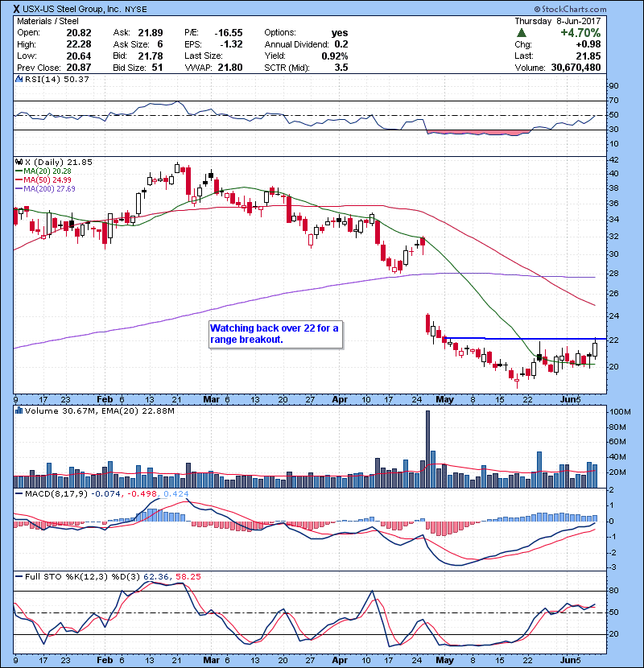Click the purple MA(200) legend line
The width and height of the screenshot is (644, 668).
point(19,188)
